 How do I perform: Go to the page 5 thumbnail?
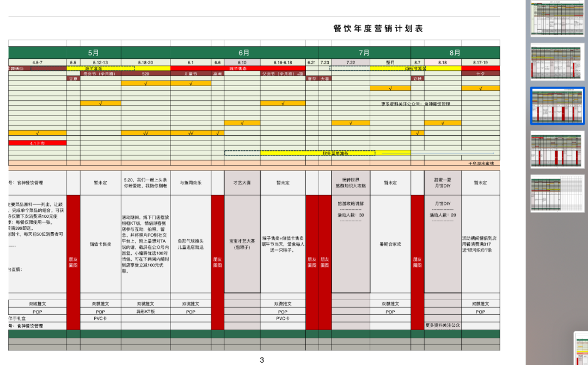pos(558,193)
